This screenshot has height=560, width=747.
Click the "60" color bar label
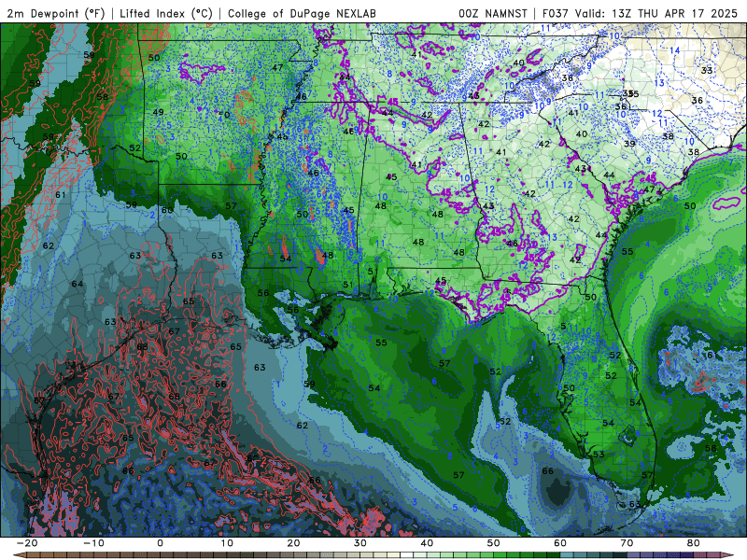(560, 543)
